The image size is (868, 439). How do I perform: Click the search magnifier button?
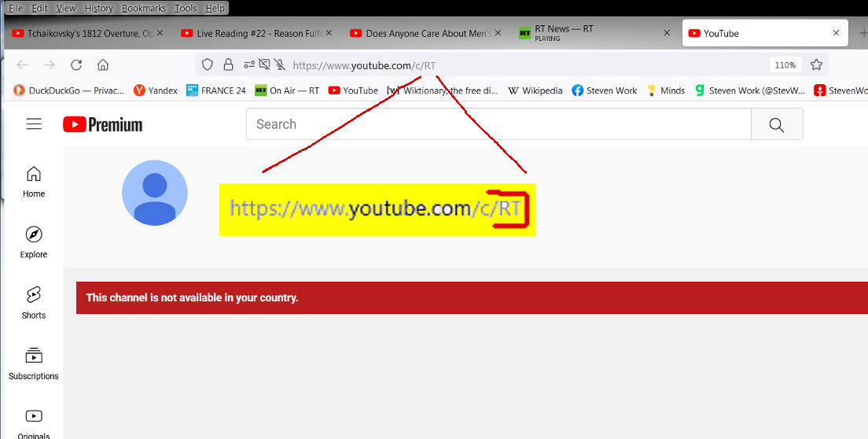(777, 124)
